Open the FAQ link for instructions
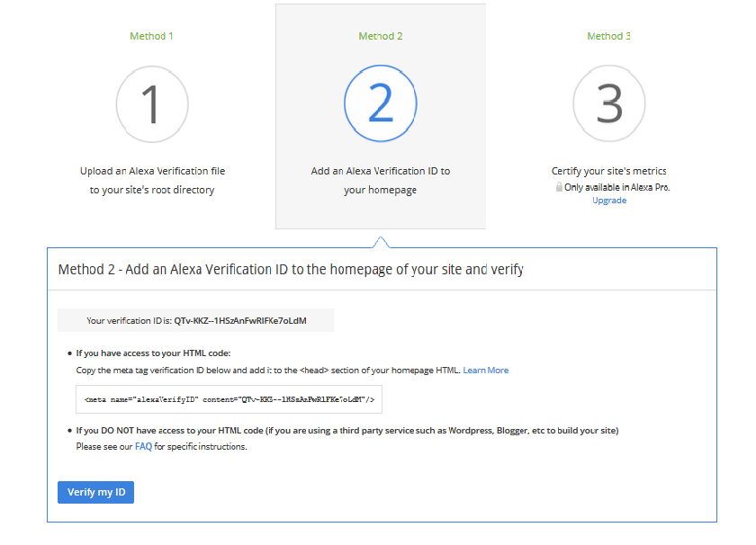The height and width of the screenshot is (545, 756). tap(143, 447)
